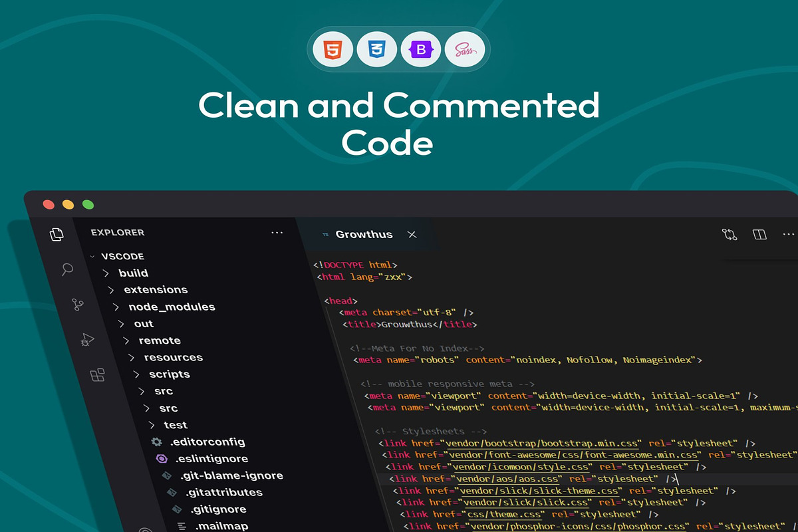Viewport: 798px width, 532px height.
Task: Select the .gitignore file
Action: [x=218, y=509]
